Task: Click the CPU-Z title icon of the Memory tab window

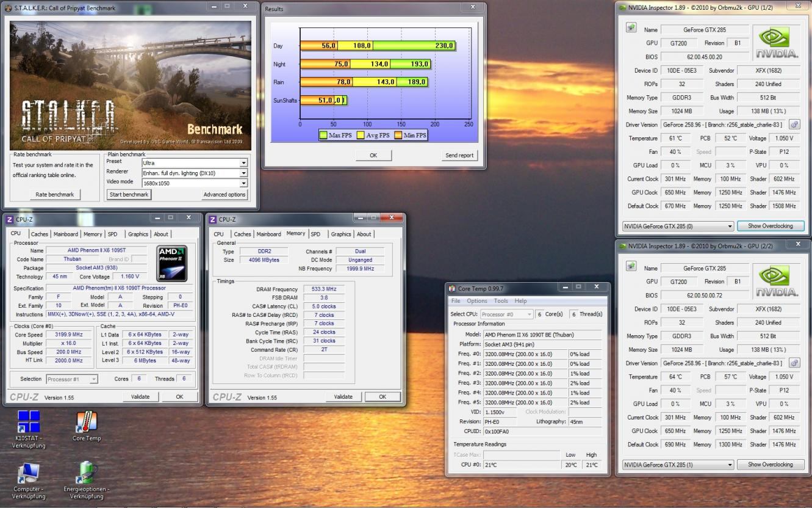Action: [213, 219]
